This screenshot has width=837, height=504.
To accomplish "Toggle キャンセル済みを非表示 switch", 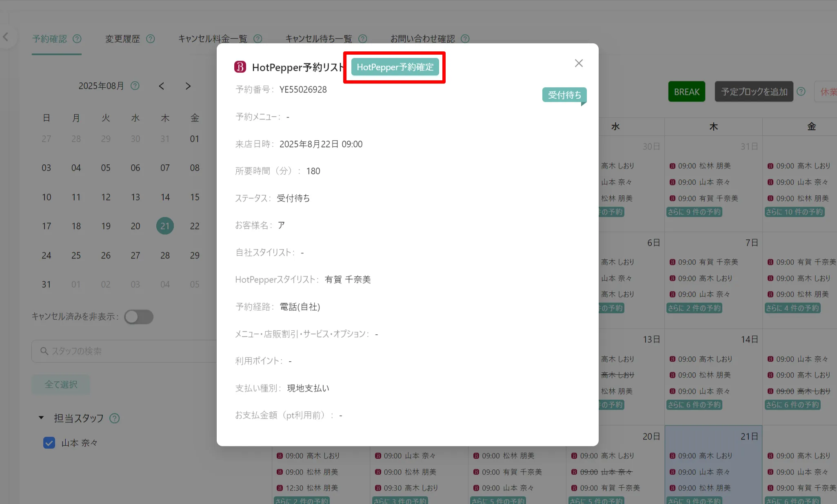I will coord(139,317).
